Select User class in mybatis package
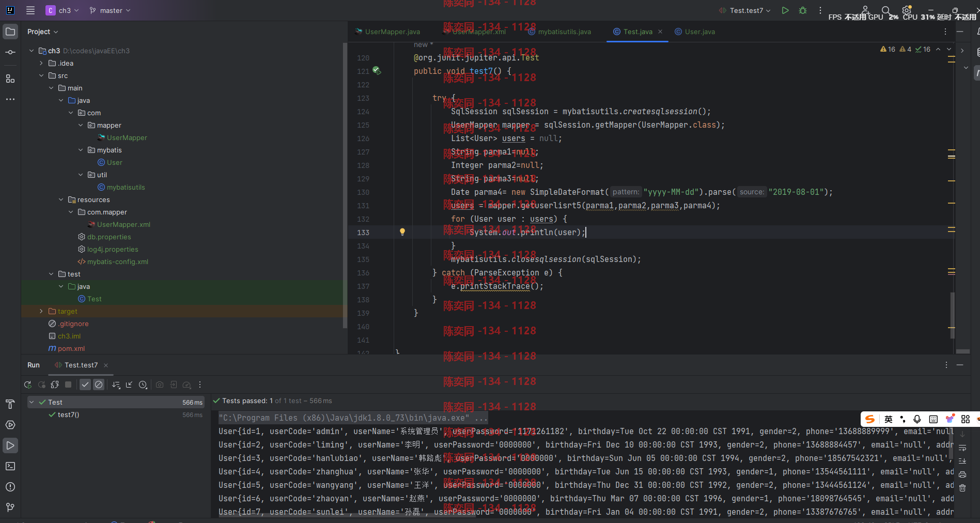Image resolution: width=980 pixels, height=523 pixels. (110, 162)
